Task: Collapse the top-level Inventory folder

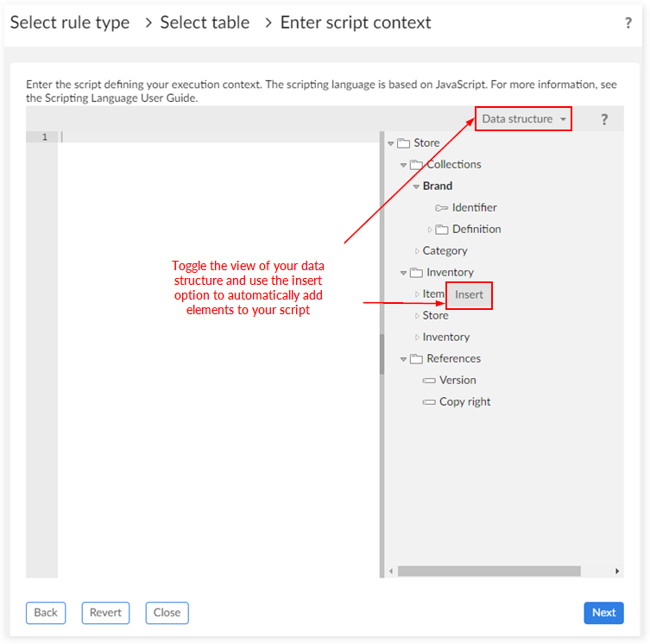Action: pyautogui.click(x=403, y=273)
